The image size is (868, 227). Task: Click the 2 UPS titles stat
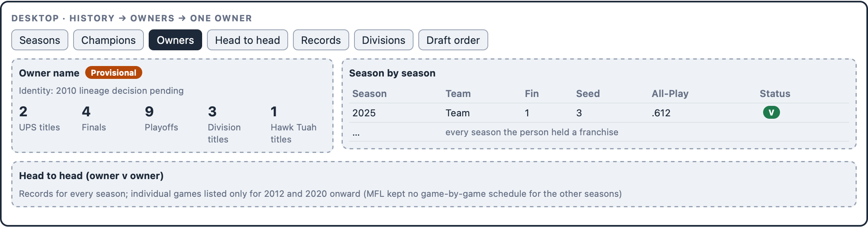point(39,119)
